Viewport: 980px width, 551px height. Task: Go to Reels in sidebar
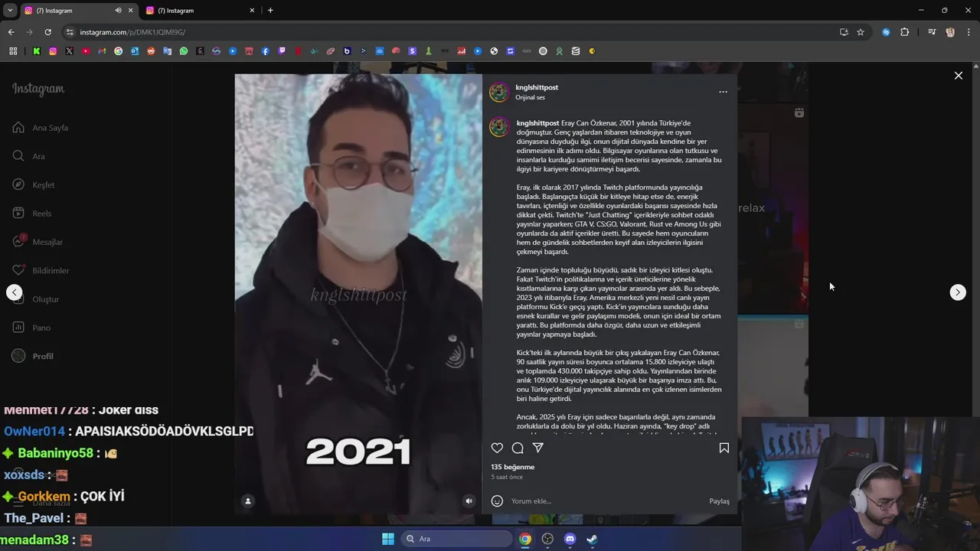[x=32, y=214]
